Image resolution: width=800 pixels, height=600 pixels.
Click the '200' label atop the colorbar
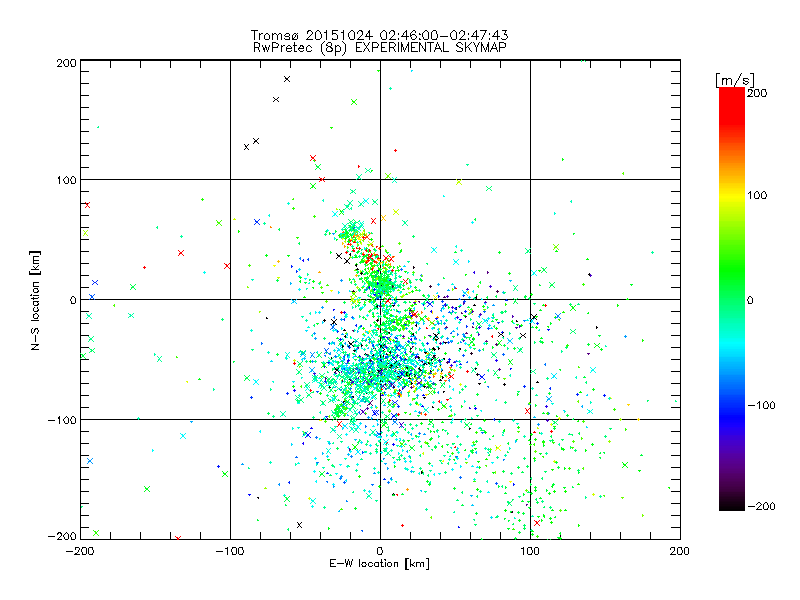(757, 93)
